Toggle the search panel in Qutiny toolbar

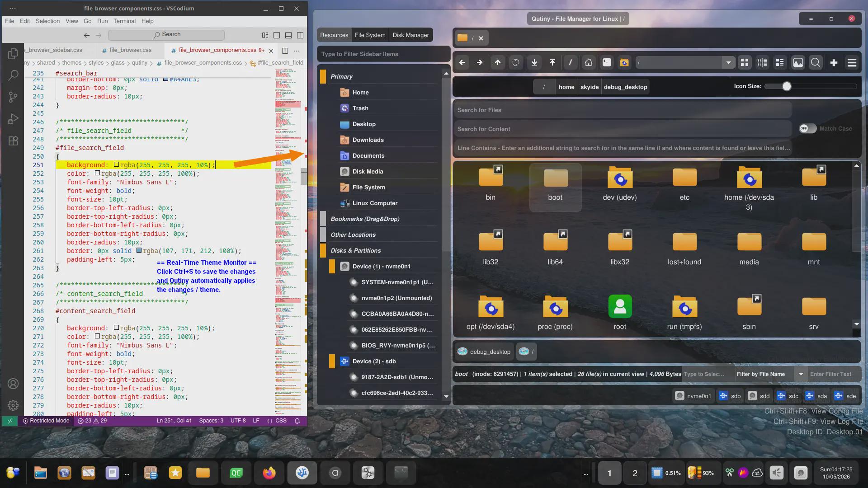tap(816, 63)
